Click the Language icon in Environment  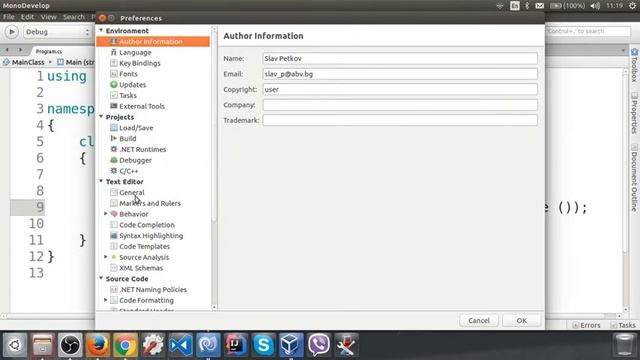pyautogui.click(x=113, y=52)
